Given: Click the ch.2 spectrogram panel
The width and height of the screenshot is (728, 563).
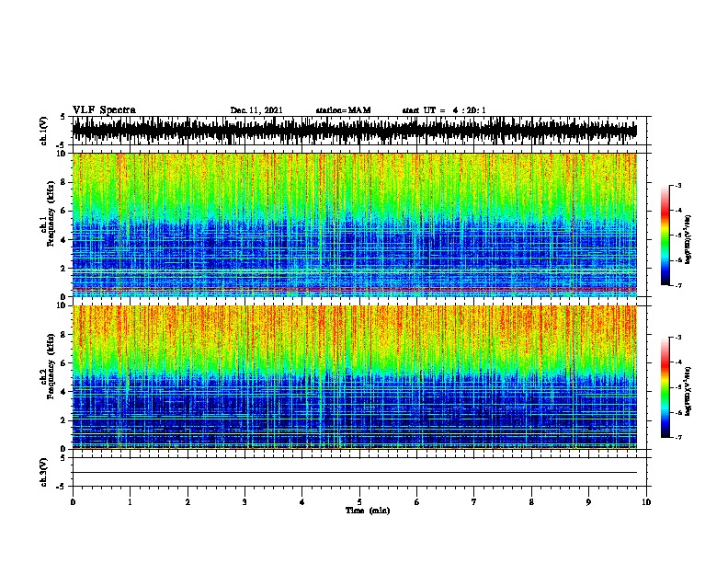Looking at the screenshot, I should tap(355, 377).
